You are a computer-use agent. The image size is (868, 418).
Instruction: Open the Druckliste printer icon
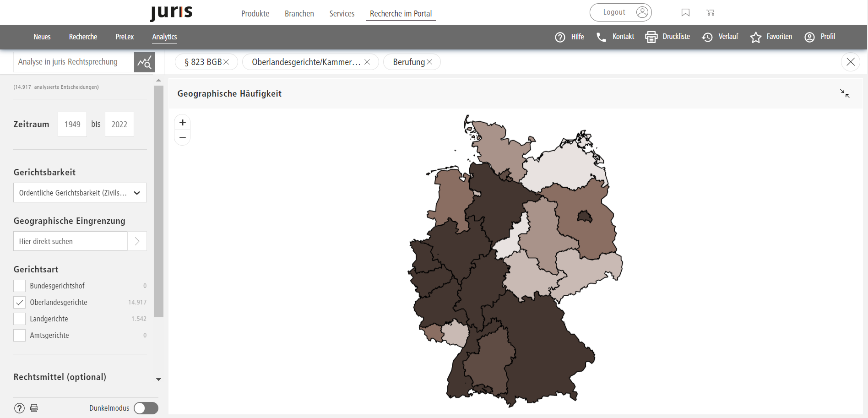click(651, 37)
